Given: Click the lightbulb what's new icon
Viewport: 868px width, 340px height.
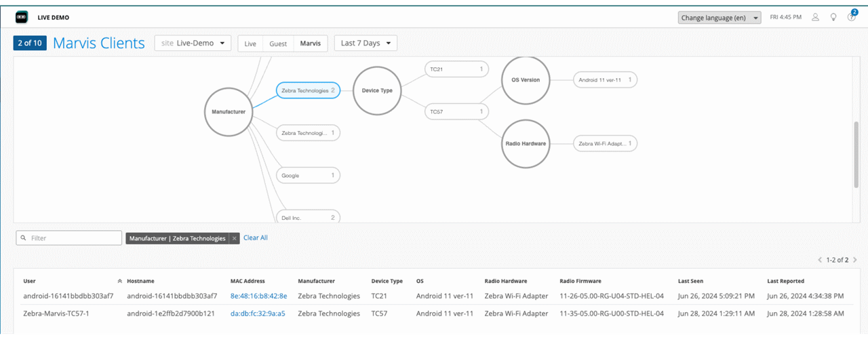Looking at the screenshot, I should pos(833,17).
